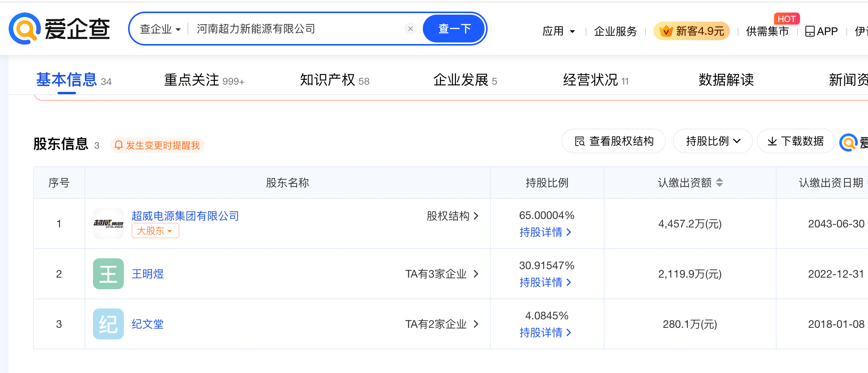Click the 股东名称 column header
Screen dimensions: 868x373
[287, 183]
